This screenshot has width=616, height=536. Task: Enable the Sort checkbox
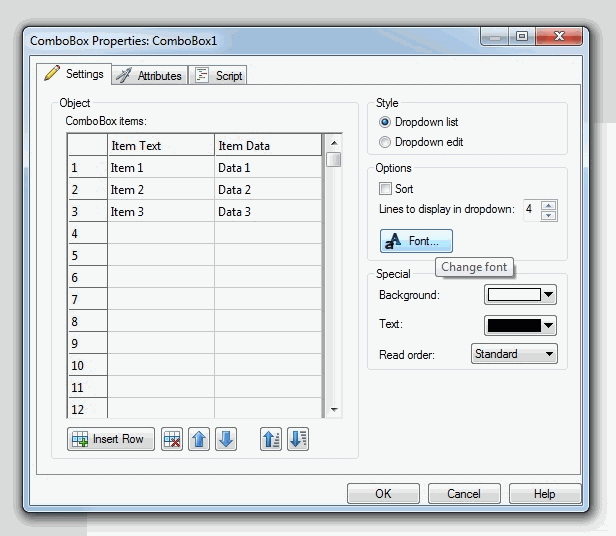385,189
